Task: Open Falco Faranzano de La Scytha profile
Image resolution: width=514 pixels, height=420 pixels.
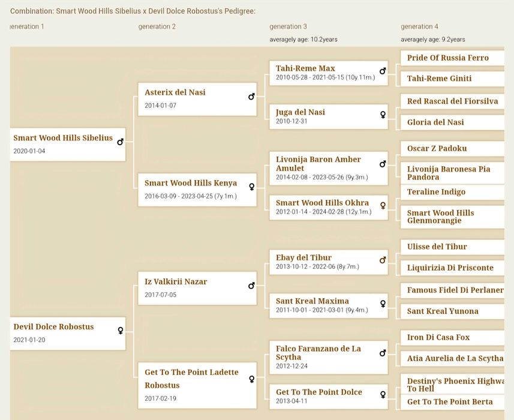Action: coord(318,353)
